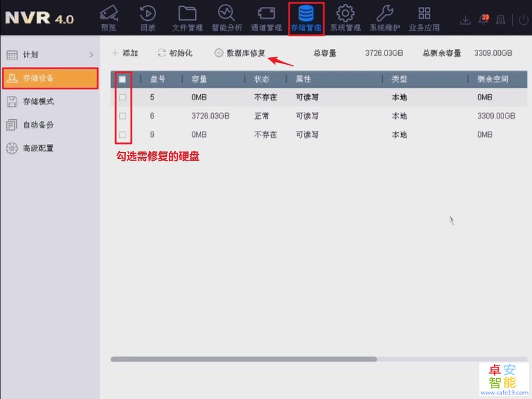Screen dimensions: 532x399
Task: Toggle the select-all checkbox in table header
Action: pyautogui.click(x=123, y=79)
